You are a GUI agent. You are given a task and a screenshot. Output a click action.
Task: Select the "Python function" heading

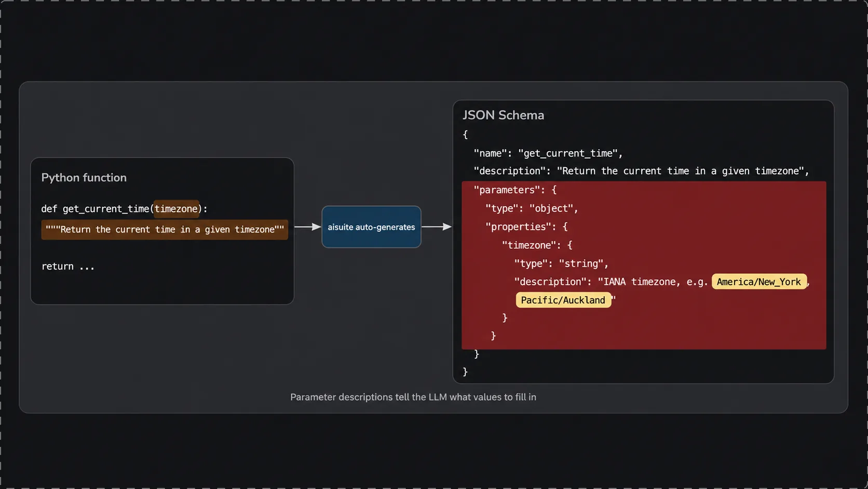coord(84,178)
